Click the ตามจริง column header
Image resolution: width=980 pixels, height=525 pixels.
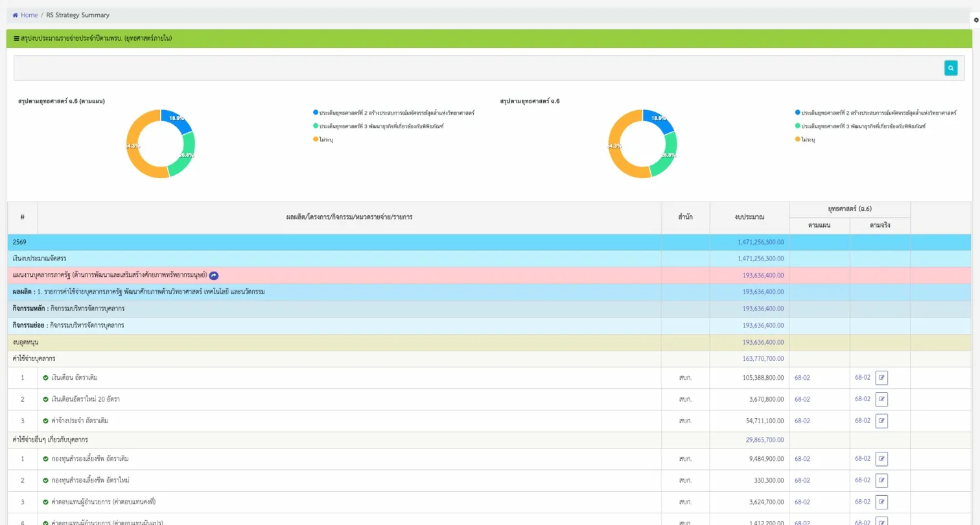pos(880,226)
